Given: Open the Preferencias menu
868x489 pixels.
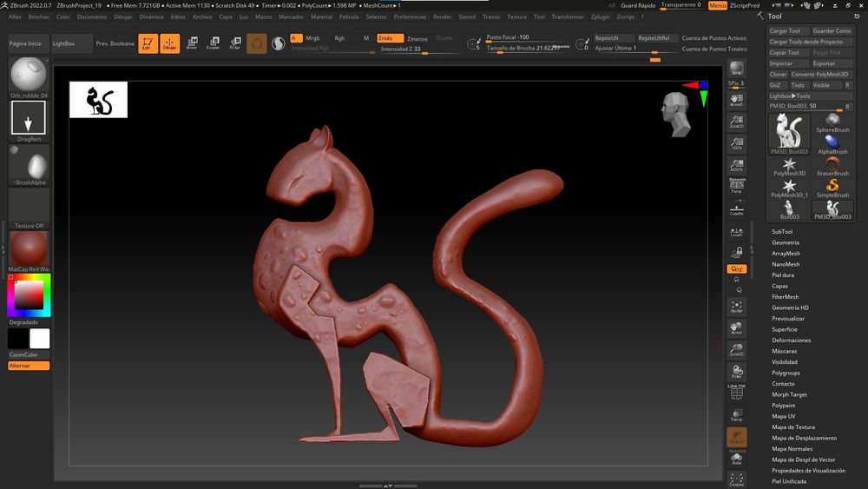Looking at the screenshot, I should click(410, 17).
